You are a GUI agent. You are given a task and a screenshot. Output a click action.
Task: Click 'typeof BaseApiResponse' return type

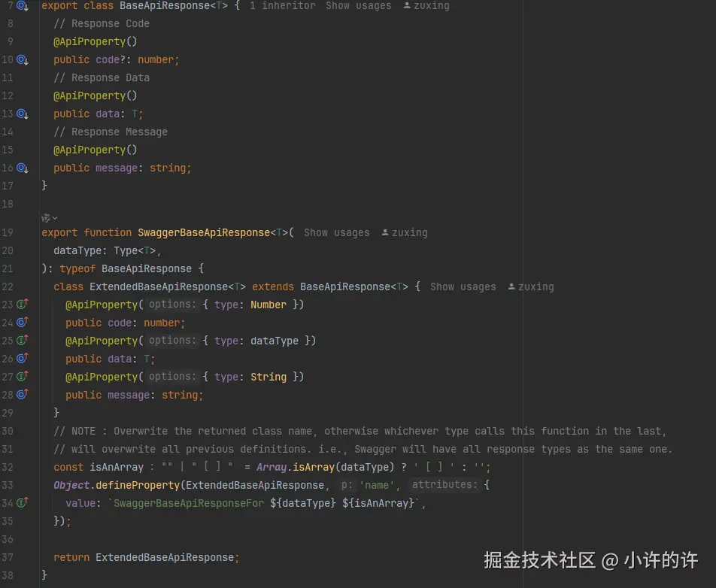tap(126, 268)
